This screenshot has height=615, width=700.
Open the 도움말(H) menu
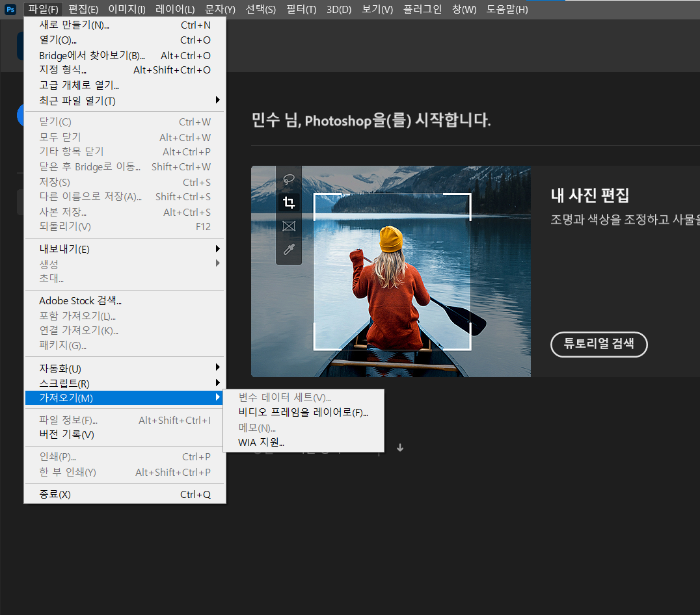coord(507,9)
